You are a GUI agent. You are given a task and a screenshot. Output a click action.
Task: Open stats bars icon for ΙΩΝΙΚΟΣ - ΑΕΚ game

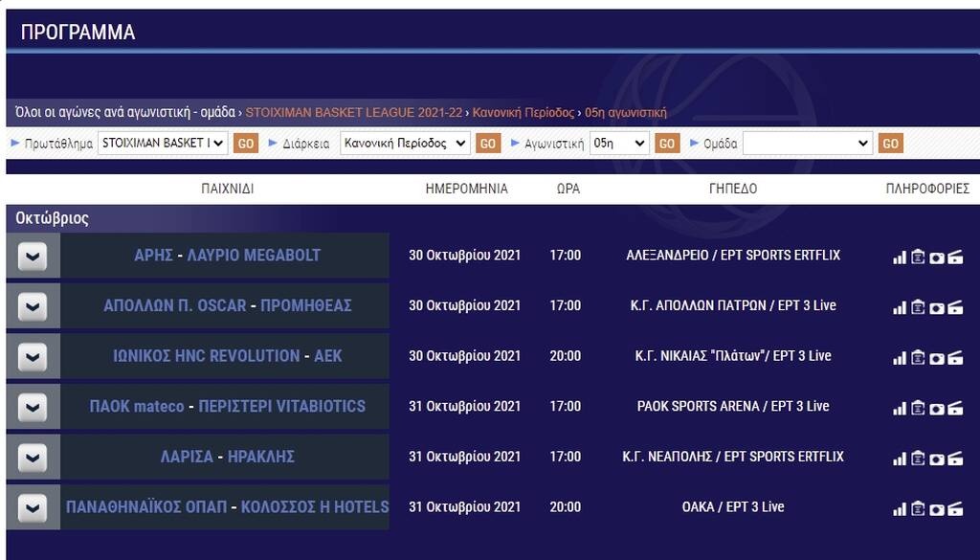(900, 359)
